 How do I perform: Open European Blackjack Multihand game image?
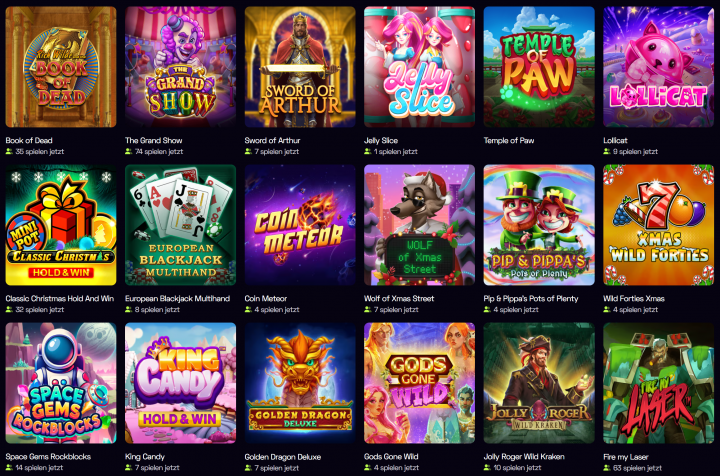click(180, 225)
